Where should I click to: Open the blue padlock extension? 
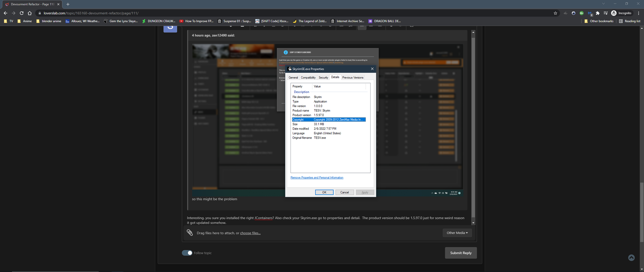click(574, 13)
